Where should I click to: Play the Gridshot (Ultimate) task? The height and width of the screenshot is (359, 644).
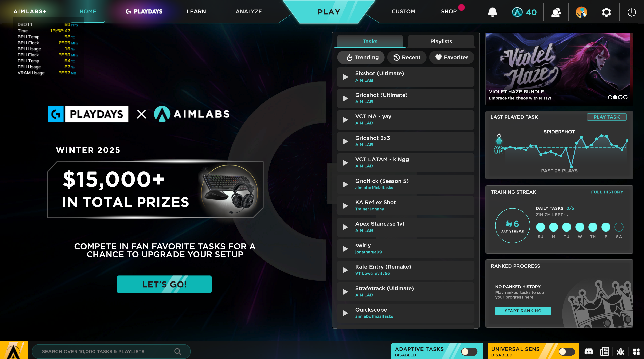click(x=405, y=98)
